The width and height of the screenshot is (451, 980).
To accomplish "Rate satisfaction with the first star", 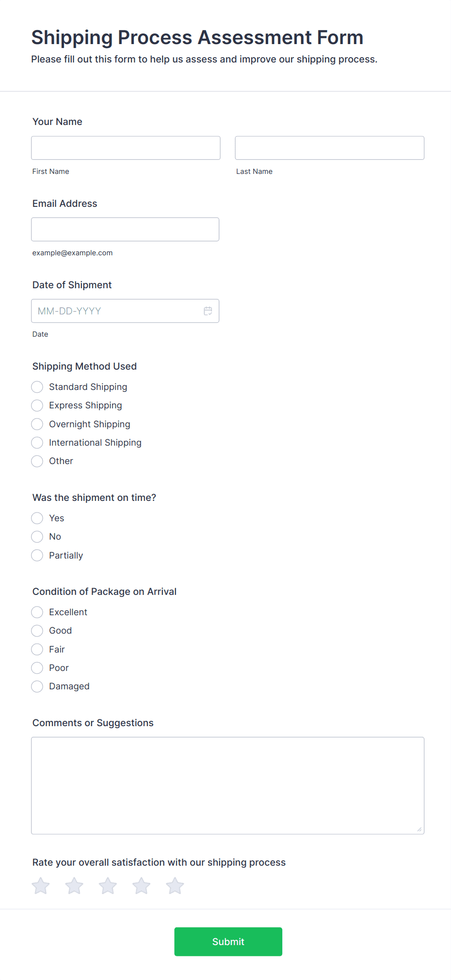I will coord(41,886).
